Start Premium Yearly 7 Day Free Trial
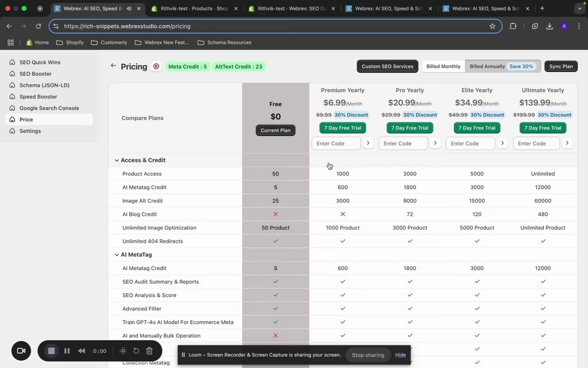The height and width of the screenshot is (368, 588). 343,128
